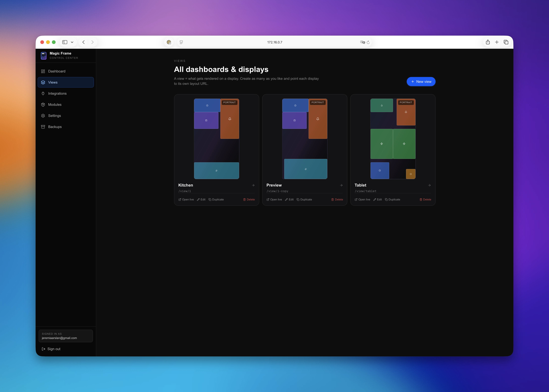
Task: Click the Preview view title
Action: click(x=274, y=185)
